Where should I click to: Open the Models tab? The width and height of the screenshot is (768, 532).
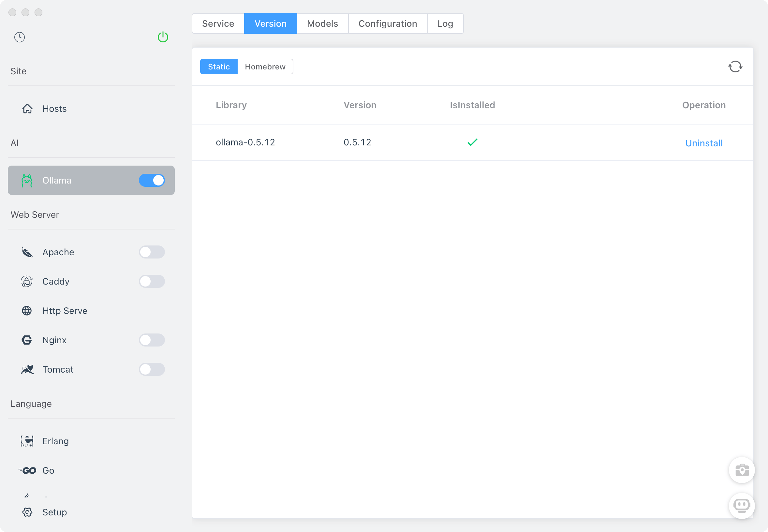322,23
